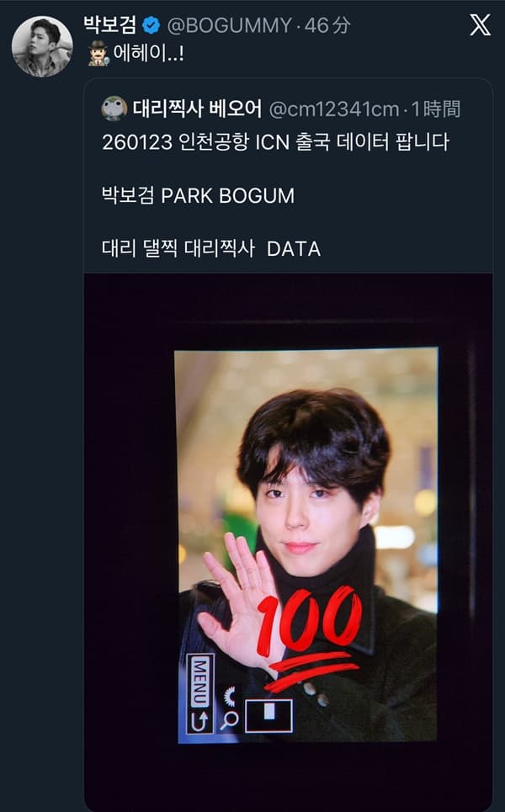The image size is (505, 812).
Task: Click the camera back arrow icon
Action: tap(200, 720)
